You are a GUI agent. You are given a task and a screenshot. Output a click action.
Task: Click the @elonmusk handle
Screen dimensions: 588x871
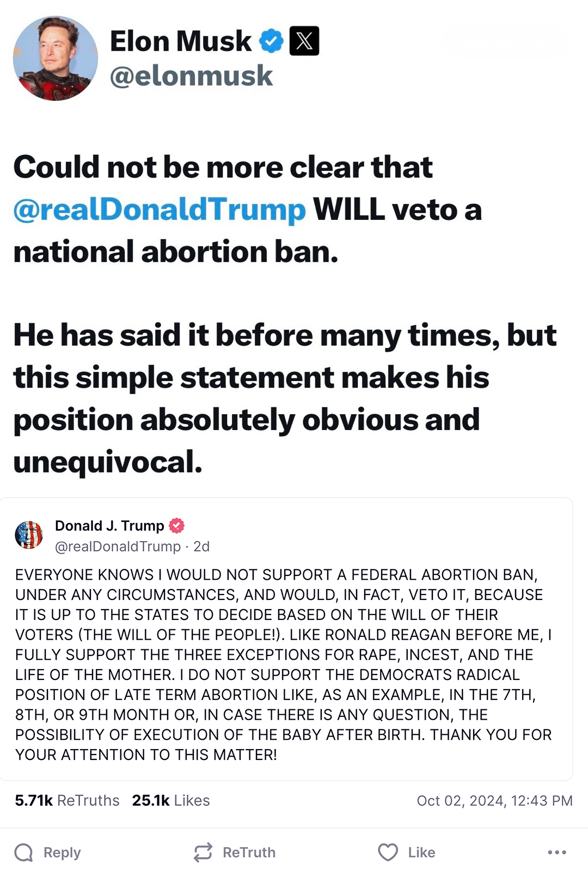click(189, 76)
